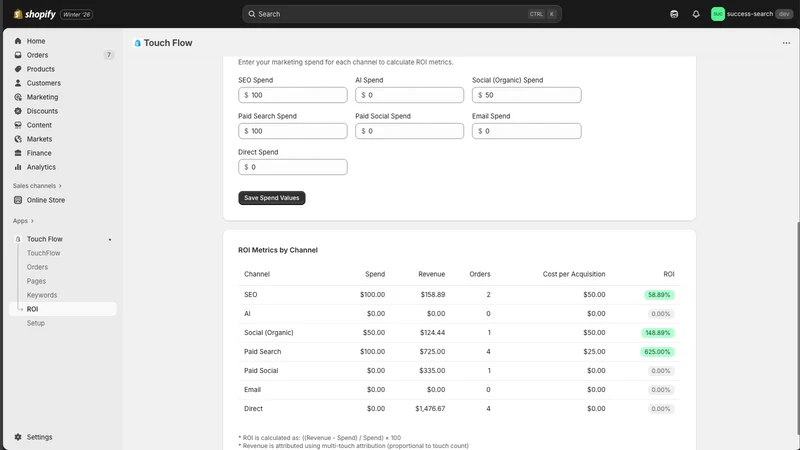Screen dimensions: 800x450
Task: Open the notifications bell
Action: (696, 14)
